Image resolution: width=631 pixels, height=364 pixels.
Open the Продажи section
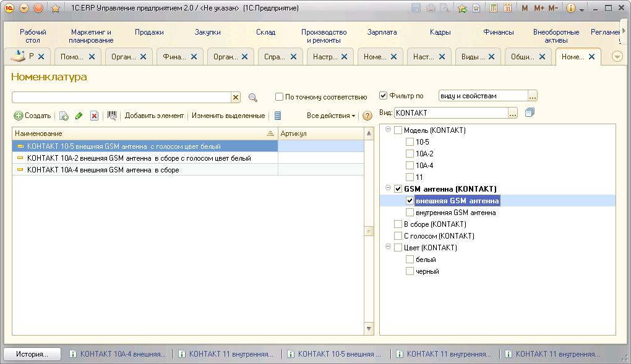click(149, 32)
